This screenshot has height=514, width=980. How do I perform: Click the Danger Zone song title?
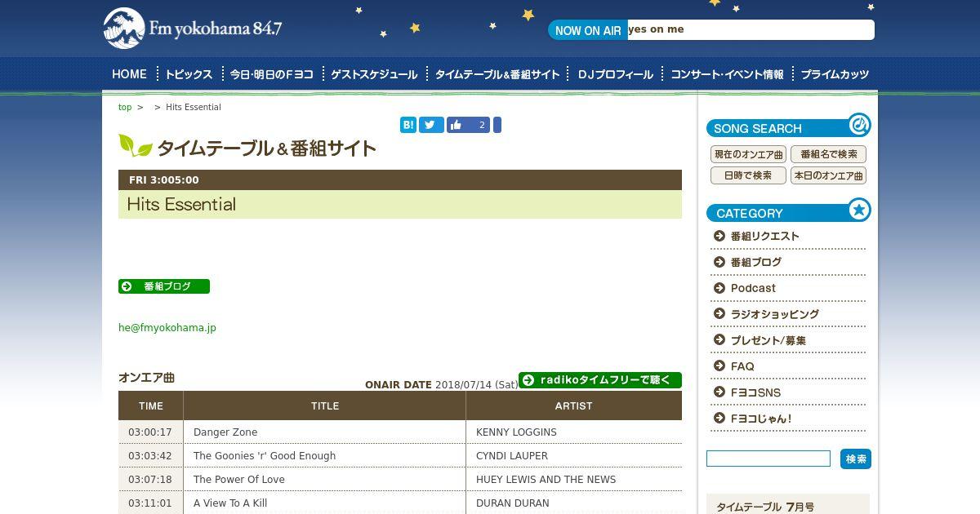pos(225,432)
